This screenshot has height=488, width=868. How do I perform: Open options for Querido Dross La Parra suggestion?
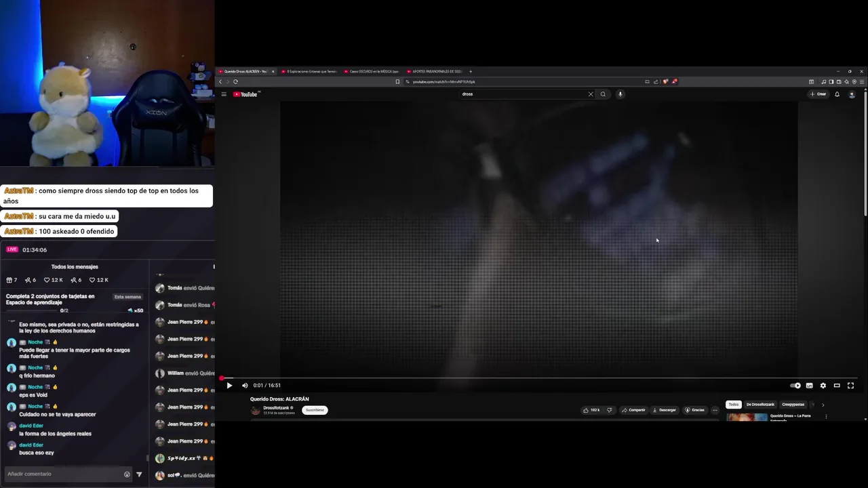[x=826, y=416]
